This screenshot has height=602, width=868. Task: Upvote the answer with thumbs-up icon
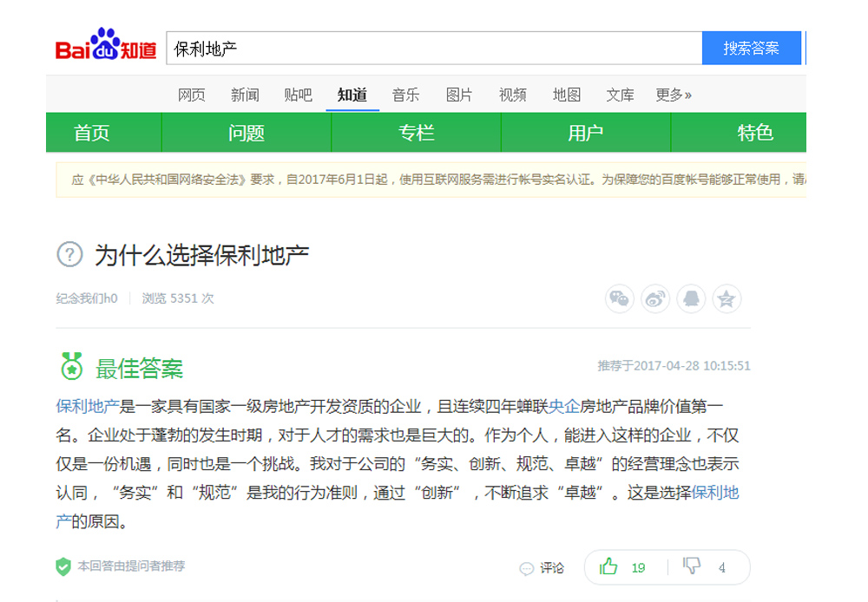[x=608, y=566]
